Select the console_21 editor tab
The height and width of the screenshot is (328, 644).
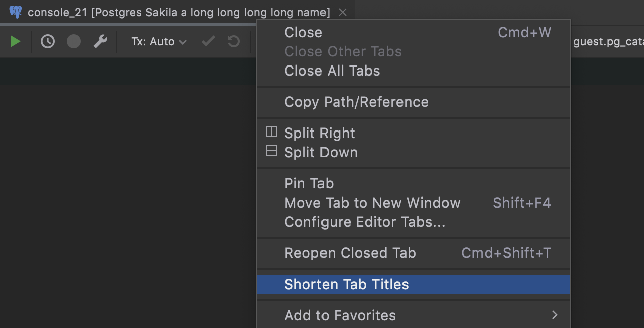tap(179, 12)
